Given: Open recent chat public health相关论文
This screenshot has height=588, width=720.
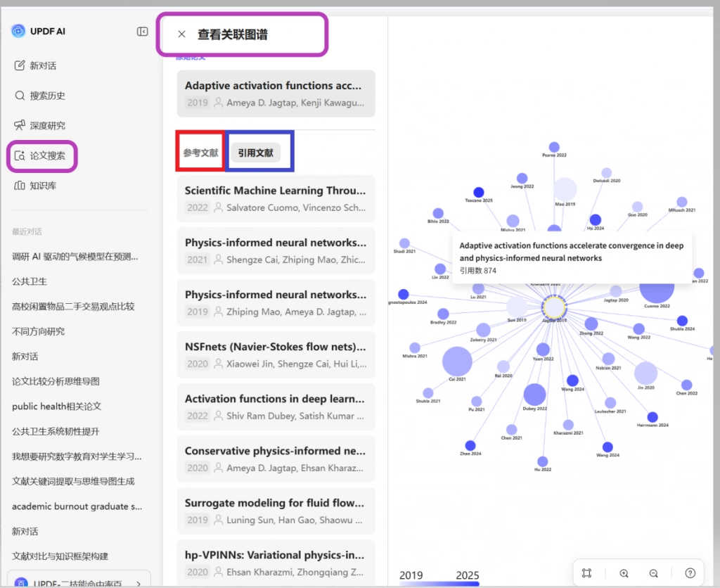Looking at the screenshot, I should (x=56, y=406).
